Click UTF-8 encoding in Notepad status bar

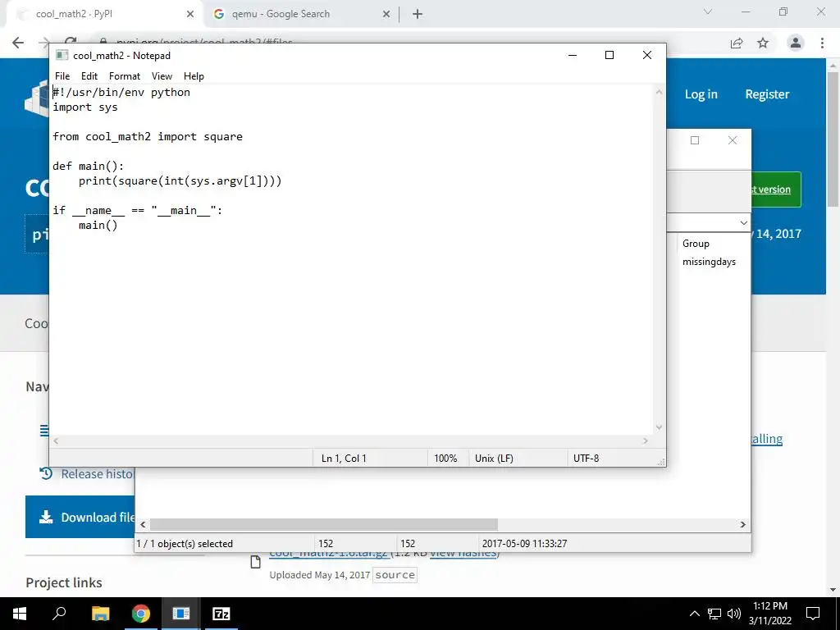(x=586, y=458)
